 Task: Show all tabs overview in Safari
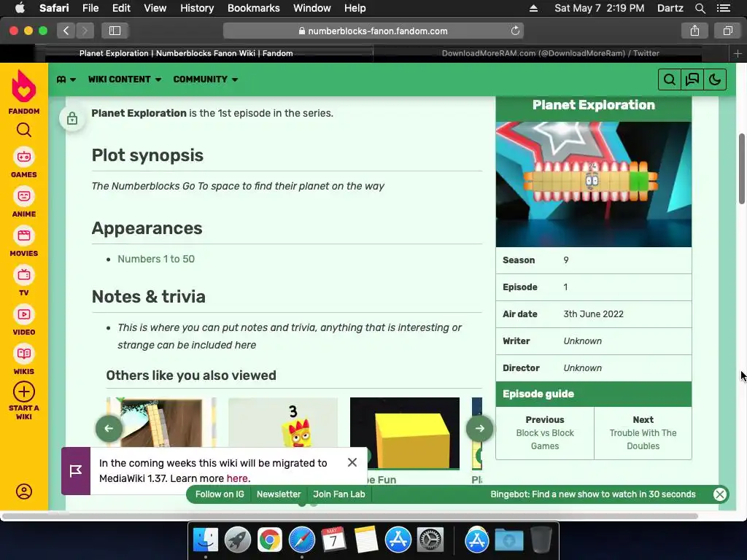click(727, 31)
